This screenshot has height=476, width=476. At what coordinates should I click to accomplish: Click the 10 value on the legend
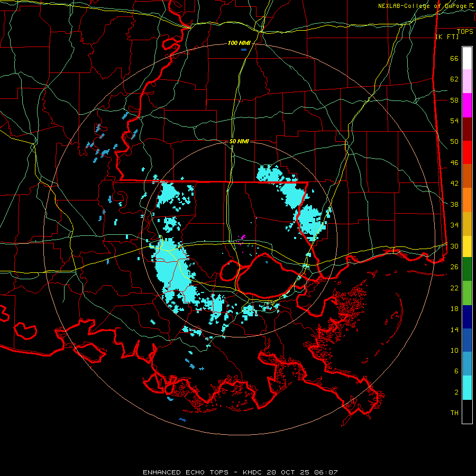pyautogui.click(x=454, y=350)
